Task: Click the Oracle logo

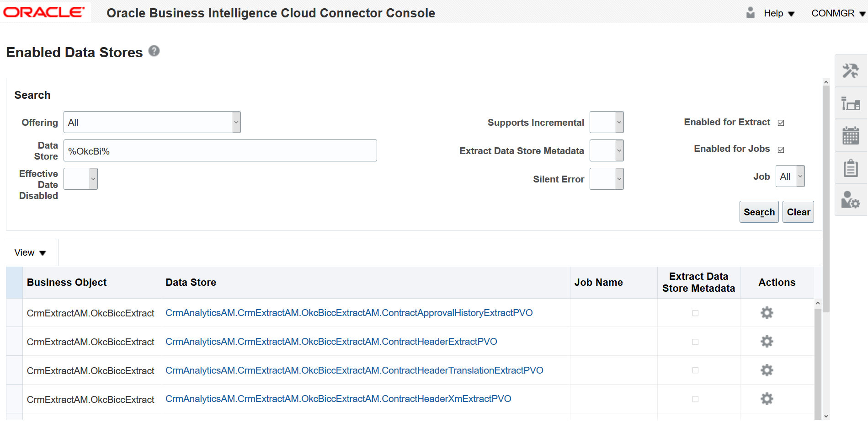Action: (44, 12)
